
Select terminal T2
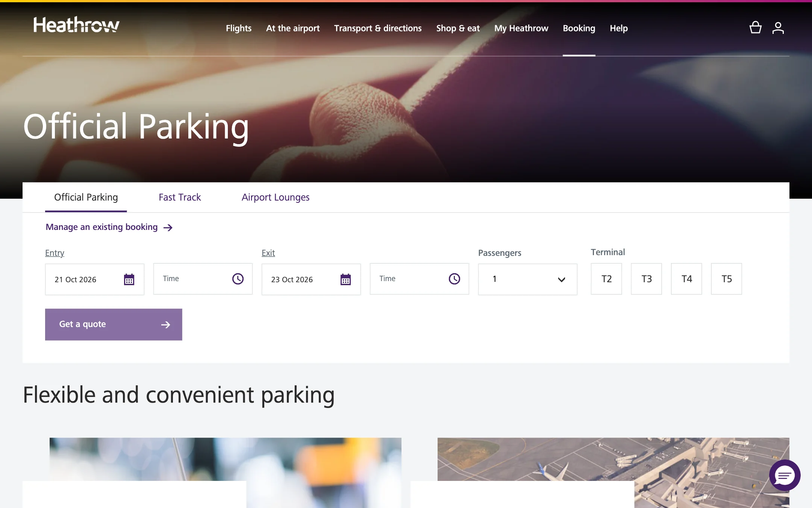pos(606,279)
